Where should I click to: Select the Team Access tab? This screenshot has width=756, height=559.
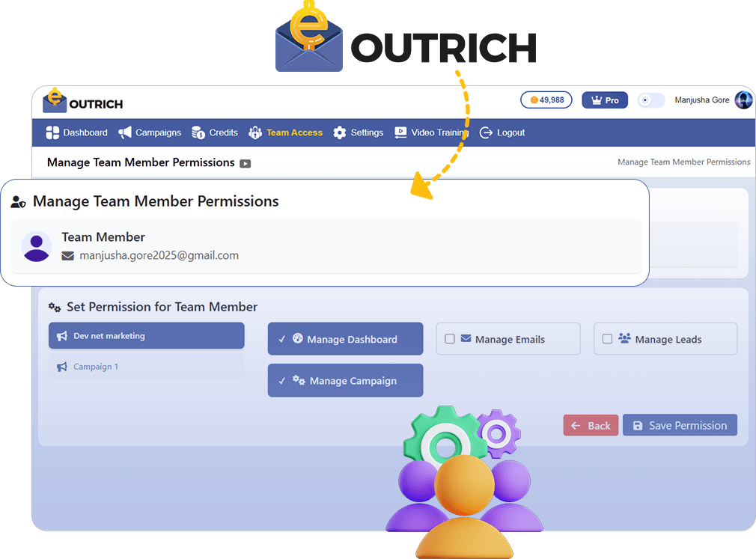[x=286, y=133]
